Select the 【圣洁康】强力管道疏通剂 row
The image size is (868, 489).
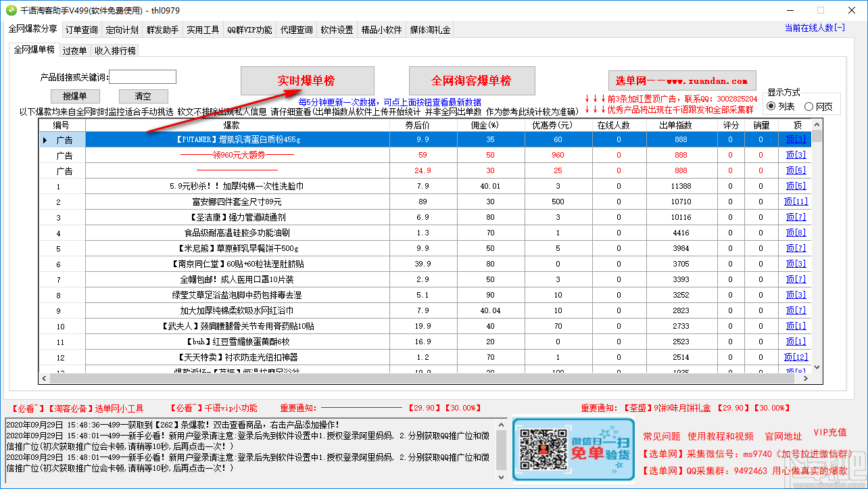click(x=425, y=217)
